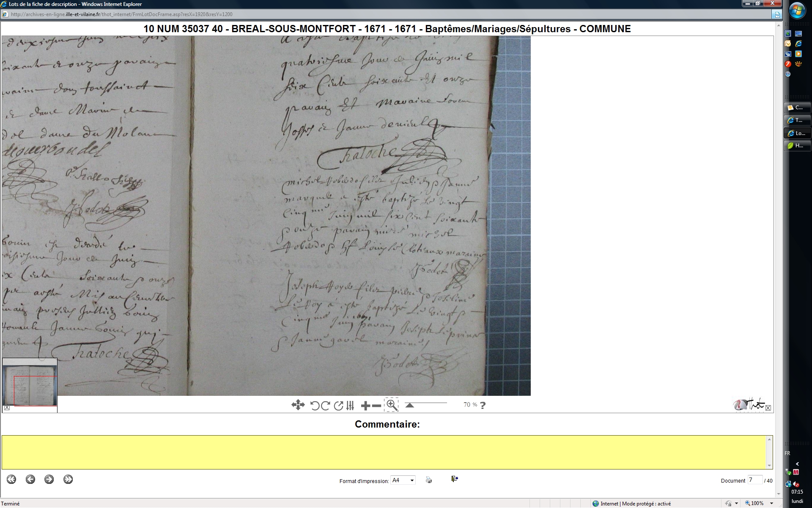Image resolution: width=812 pixels, height=508 pixels.
Task: Open viewer help question mark
Action: 483,405
